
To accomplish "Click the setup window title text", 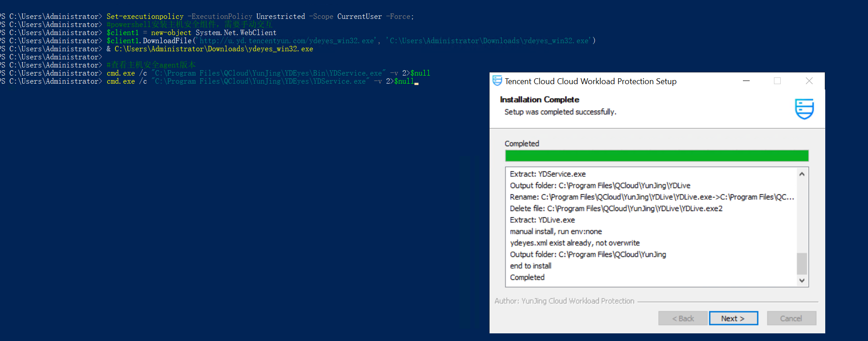I will click(590, 81).
